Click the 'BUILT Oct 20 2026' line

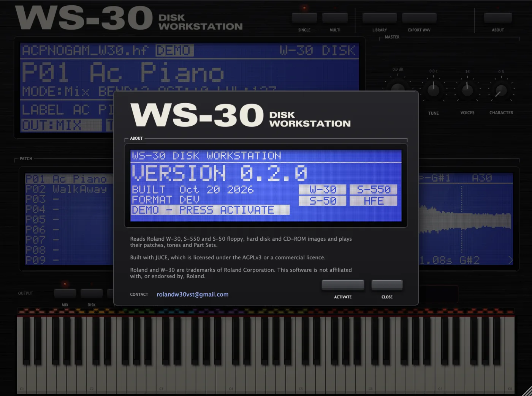click(193, 189)
